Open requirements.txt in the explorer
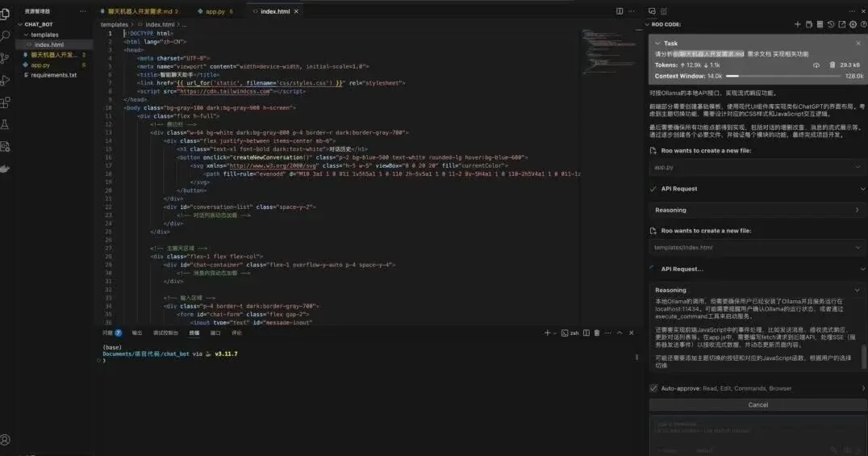Image resolution: width=868 pixels, height=456 pixels. pyautogui.click(x=54, y=75)
